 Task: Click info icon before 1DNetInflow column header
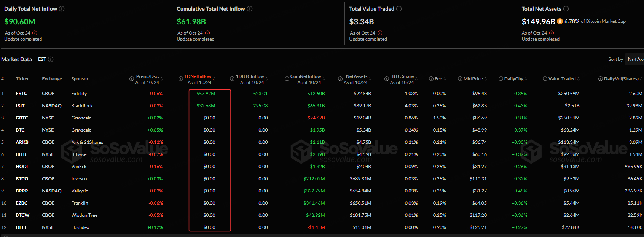click(x=181, y=79)
